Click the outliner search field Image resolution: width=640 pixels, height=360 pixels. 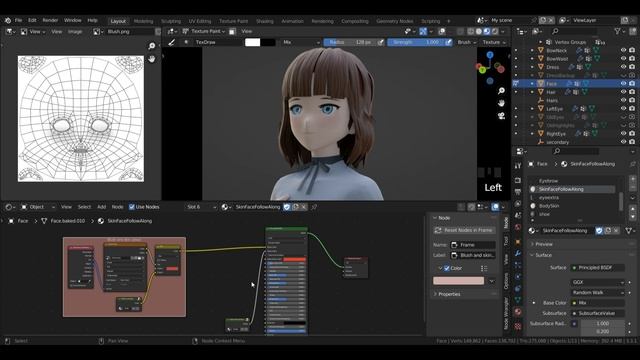click(x=576, y=31)
